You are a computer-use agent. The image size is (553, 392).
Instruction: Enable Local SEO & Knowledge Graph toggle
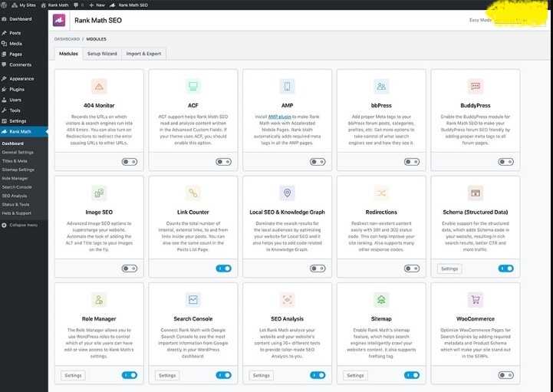[318, 268]
